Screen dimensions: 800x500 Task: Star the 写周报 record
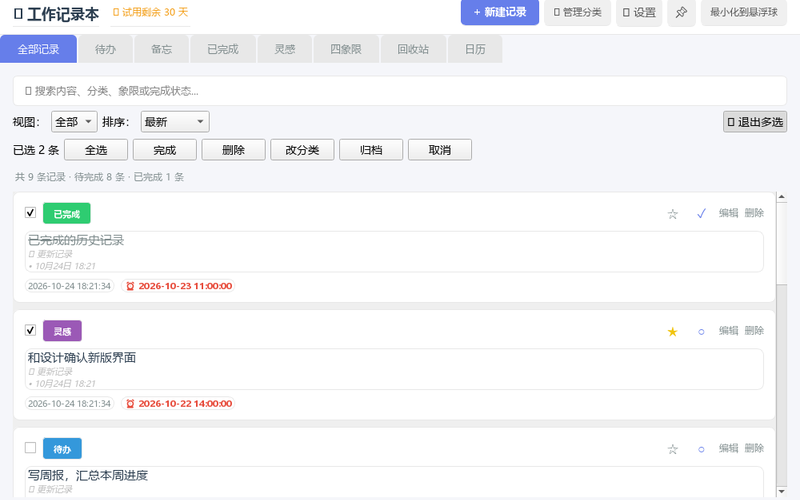[672, 449]
